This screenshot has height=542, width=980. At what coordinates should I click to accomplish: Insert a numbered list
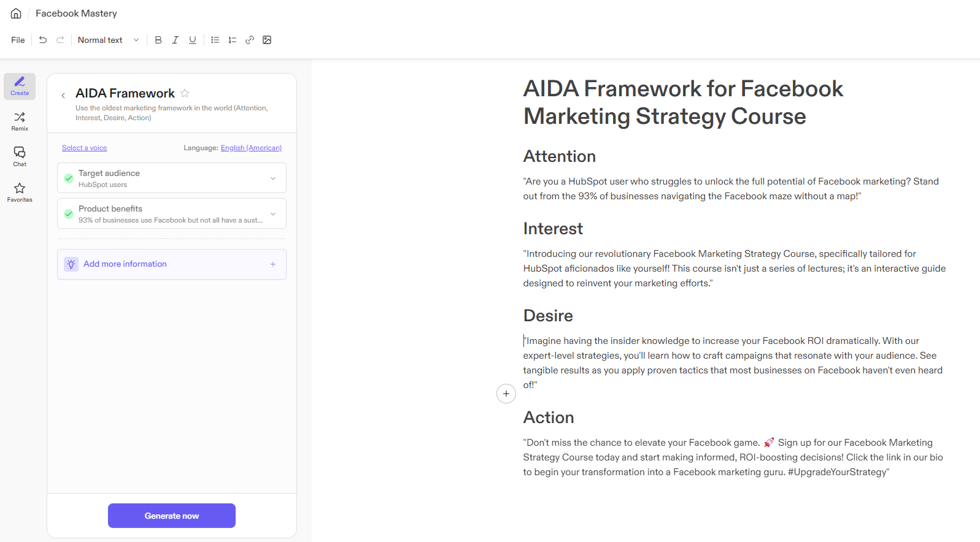pyautogui.click(x=233, y=40)
